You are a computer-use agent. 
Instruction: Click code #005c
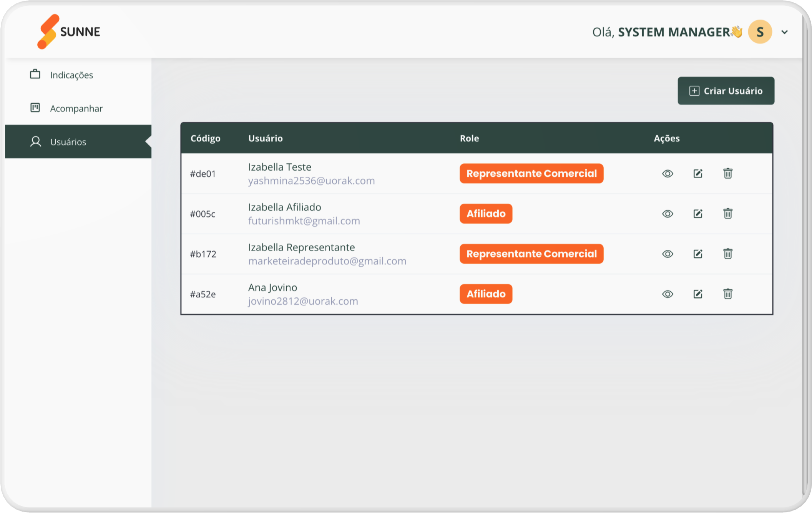coord(203,214)
